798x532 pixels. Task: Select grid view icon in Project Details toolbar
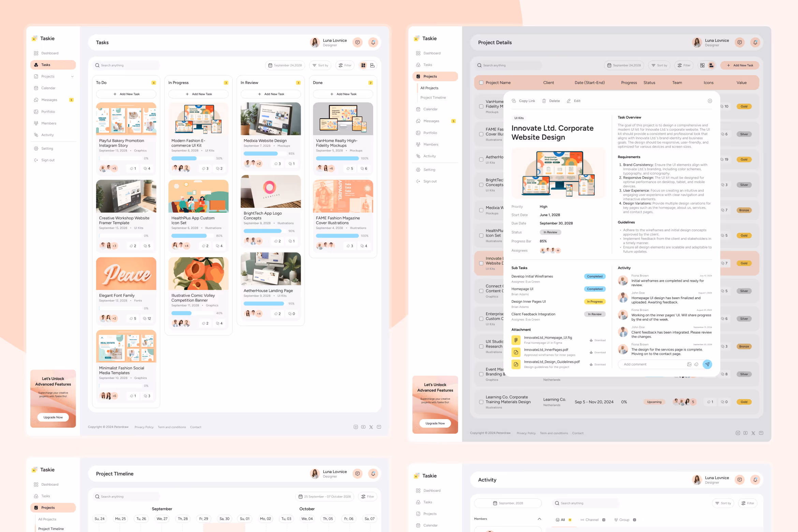702,65
